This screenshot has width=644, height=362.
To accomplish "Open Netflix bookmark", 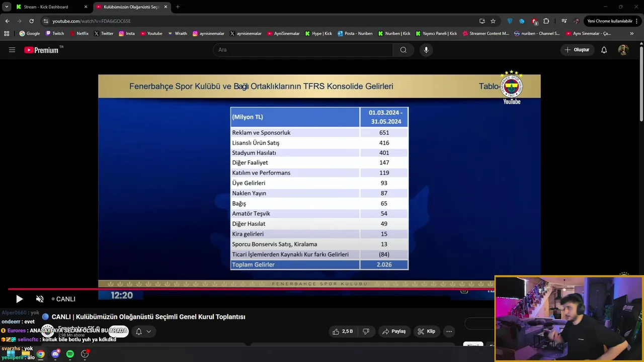I will [x=79, y=34].
